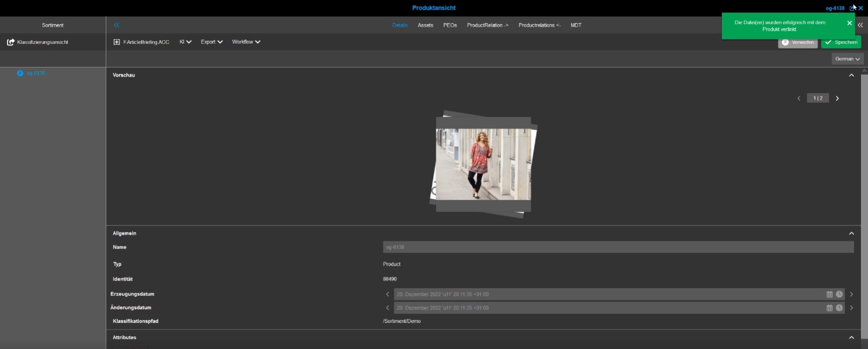This screenshot has width=868, height=349.
Task: Open calendar picker for Erzeugungsdatum
Action: click(829, 295)
